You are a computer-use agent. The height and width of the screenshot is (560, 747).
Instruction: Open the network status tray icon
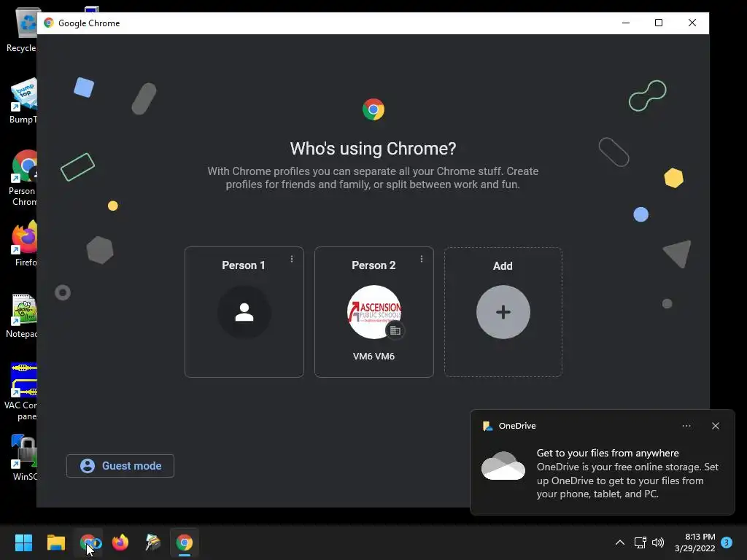point(640,542)
